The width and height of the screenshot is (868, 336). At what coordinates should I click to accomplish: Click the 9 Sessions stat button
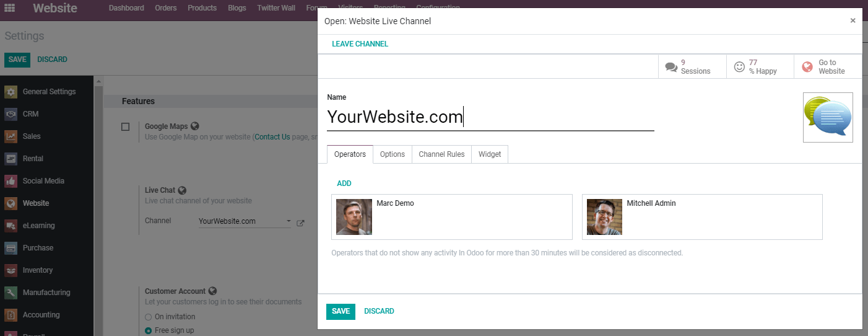click(x=692, y=66)
